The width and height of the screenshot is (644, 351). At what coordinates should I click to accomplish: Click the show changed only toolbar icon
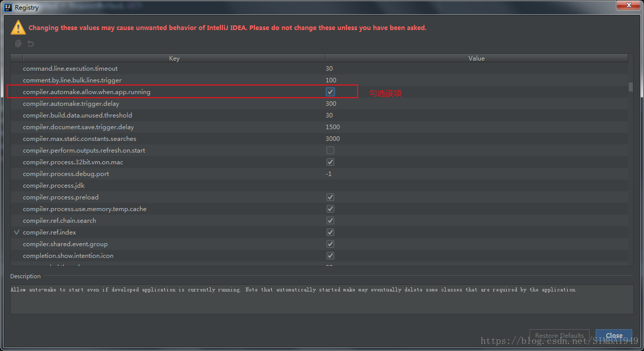click(x=19, y=43)
